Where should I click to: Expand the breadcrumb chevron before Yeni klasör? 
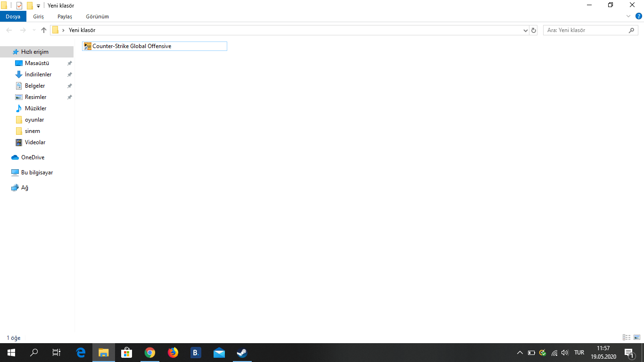[63, 30]
